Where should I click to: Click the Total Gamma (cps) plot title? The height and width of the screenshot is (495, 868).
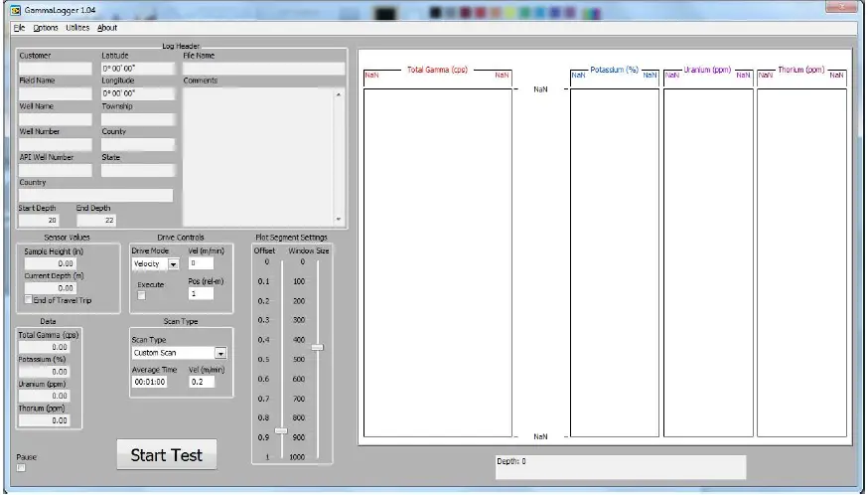437,70
